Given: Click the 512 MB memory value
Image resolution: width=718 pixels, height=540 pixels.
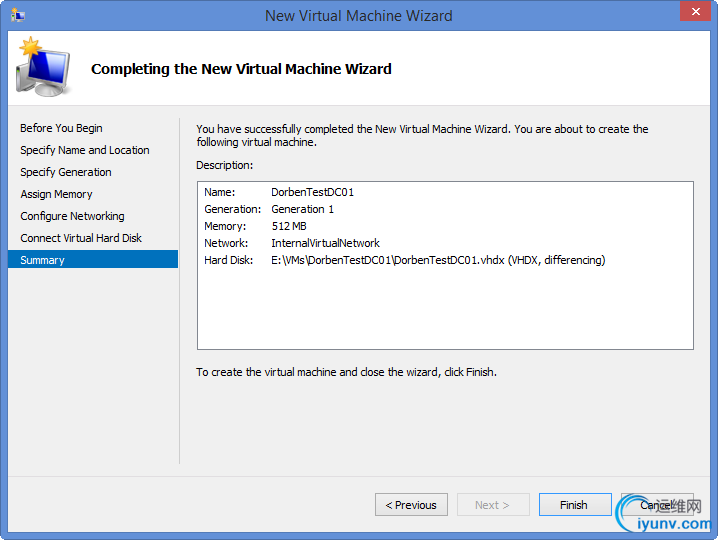Looking at the screenshot, I should (x=289, y=226).
